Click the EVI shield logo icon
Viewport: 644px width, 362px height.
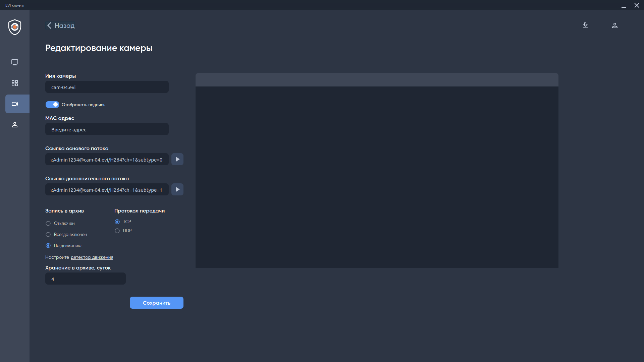(x=15, y=27)
